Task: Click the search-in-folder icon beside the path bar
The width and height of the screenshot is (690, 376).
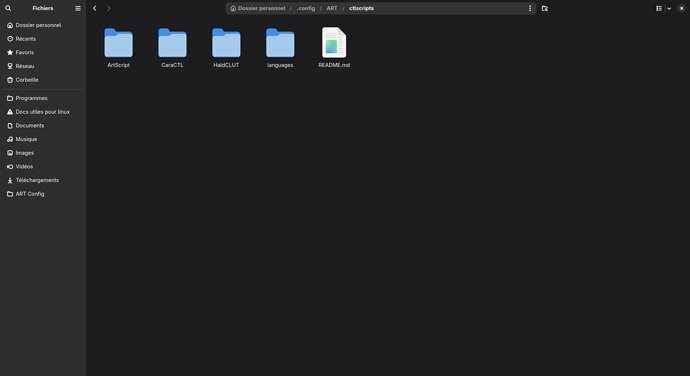Action: (x=545, y=8)
